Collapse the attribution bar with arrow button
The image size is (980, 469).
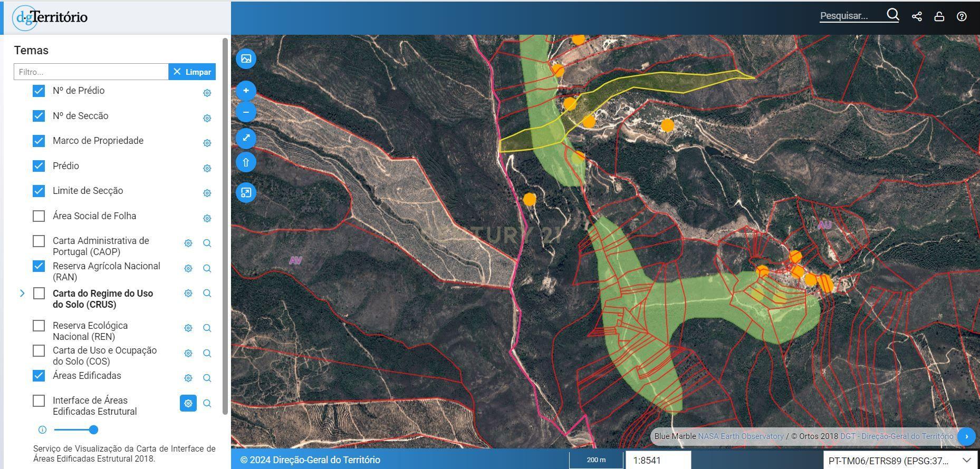966,436
